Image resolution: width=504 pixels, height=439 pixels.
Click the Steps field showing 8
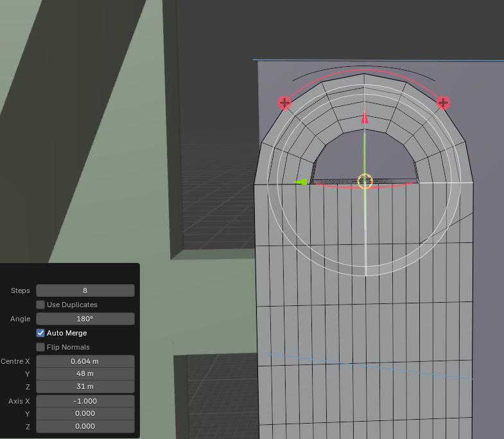[x=85, y=291]
